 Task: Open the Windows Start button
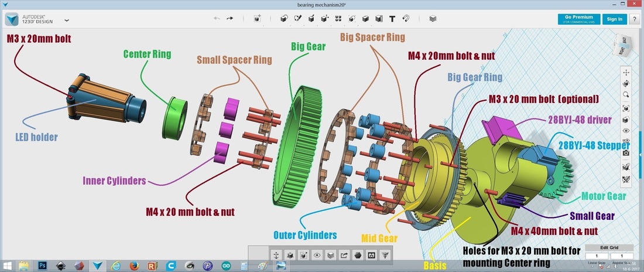8,266
